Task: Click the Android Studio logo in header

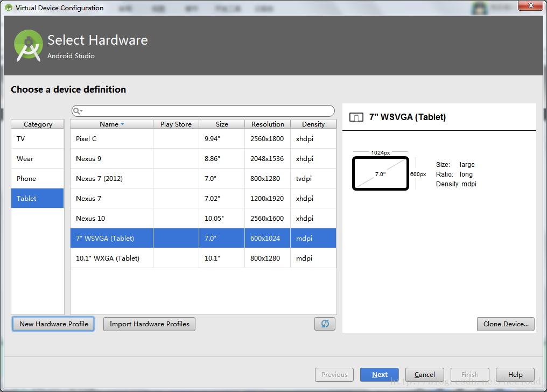Action: pos(29,46)
